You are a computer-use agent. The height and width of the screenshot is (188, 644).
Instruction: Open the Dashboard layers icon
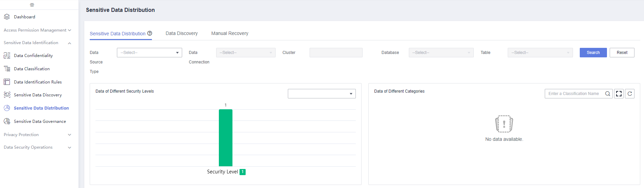7,17
